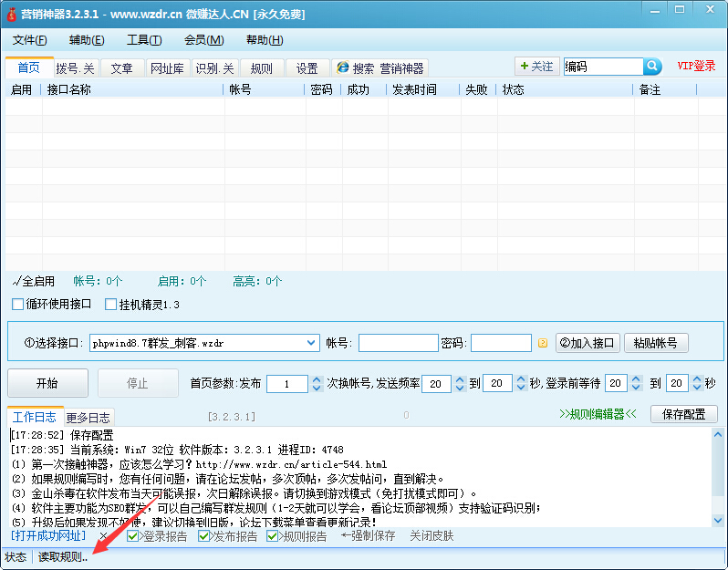
Task: Switch to the 网址库 tab
Action: pos(167,68)
